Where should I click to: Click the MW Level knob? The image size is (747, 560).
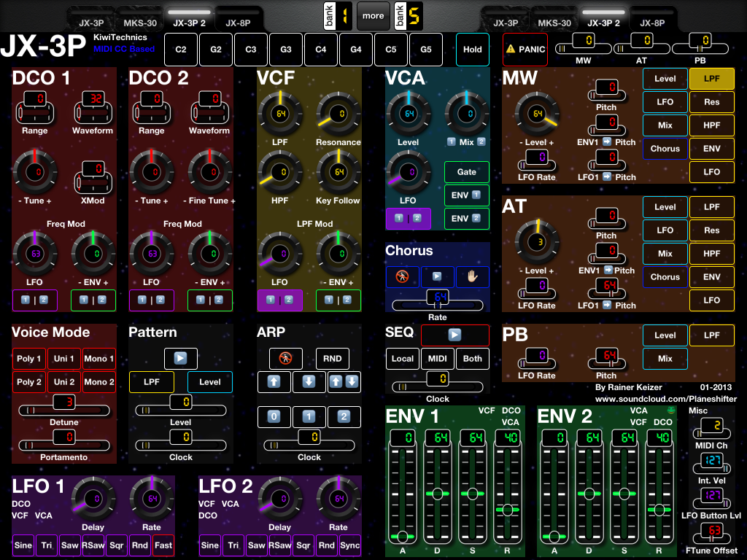[x=537, y=114]
